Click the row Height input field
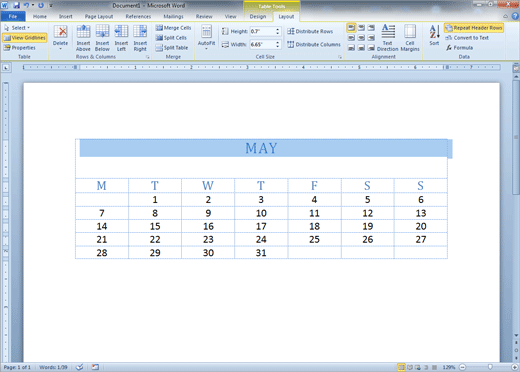 262,31
